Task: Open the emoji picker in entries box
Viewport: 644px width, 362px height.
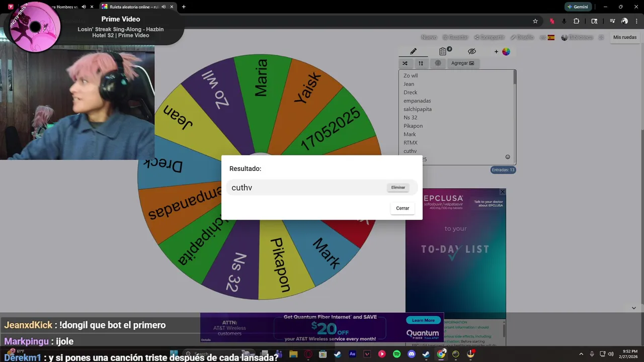Action: pos(508,157)
